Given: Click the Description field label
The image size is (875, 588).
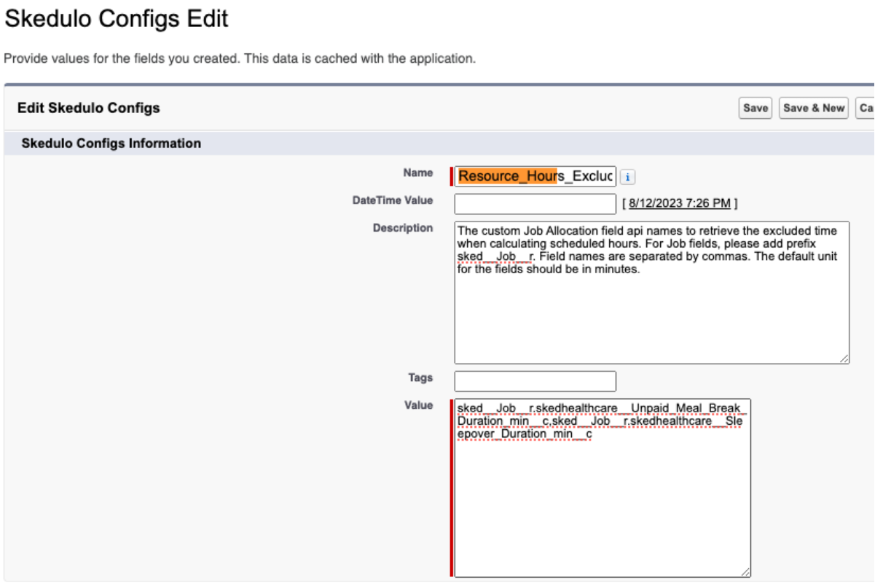Looking at the screenshot, I should (403, 228).
